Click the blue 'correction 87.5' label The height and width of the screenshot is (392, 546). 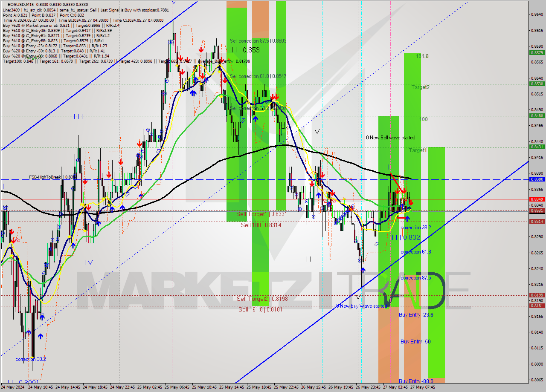(416, 278)
